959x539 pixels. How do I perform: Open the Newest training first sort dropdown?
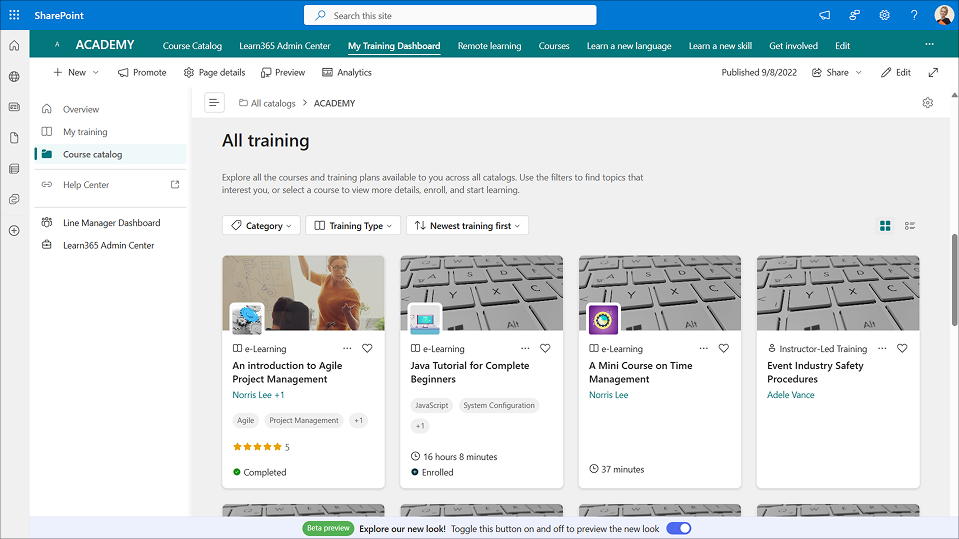[467, 226]
